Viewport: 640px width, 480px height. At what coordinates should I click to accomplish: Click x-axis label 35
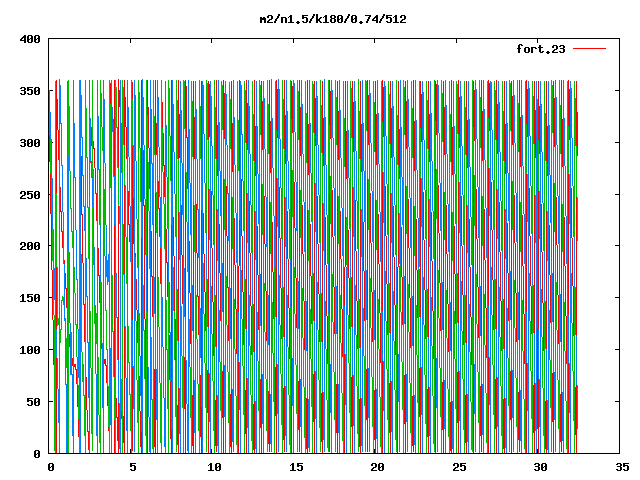[622, 467]
